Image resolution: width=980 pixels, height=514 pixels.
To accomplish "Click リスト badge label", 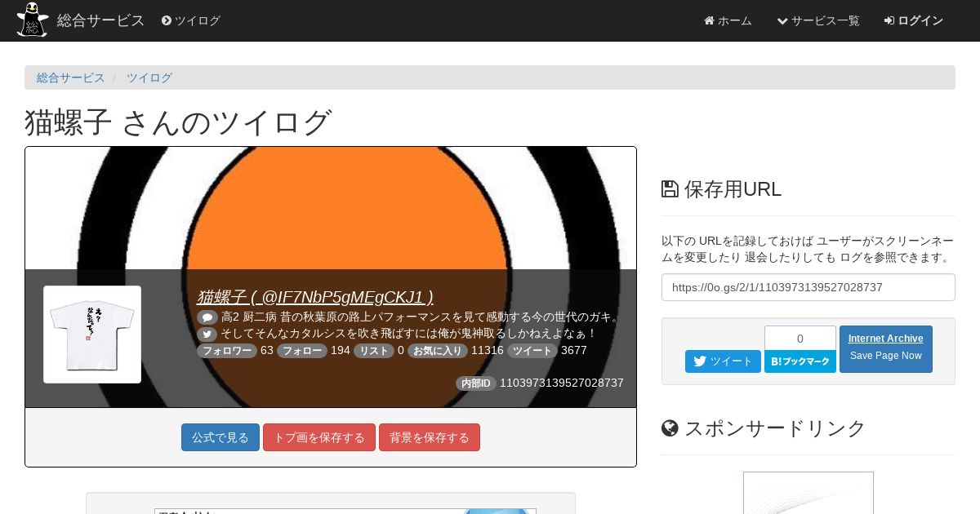I will point(374,351).
